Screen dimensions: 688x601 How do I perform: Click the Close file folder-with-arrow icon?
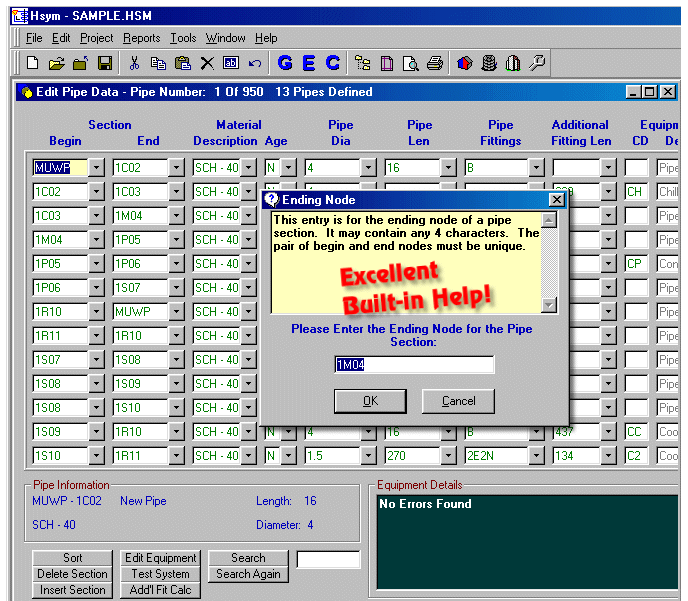[80, 63]
